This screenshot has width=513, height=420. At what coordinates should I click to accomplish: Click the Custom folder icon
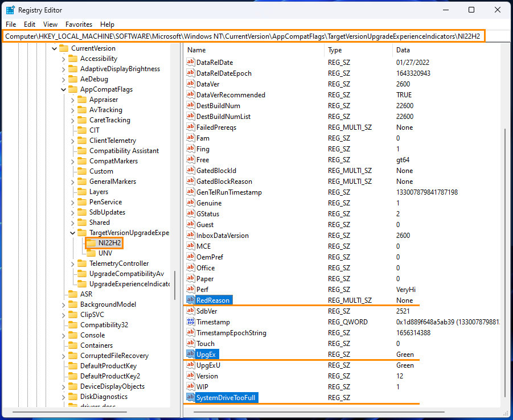click(82, 171)
